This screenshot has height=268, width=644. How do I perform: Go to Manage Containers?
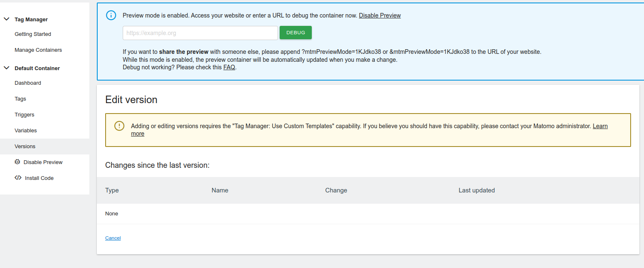pos(38,50)
